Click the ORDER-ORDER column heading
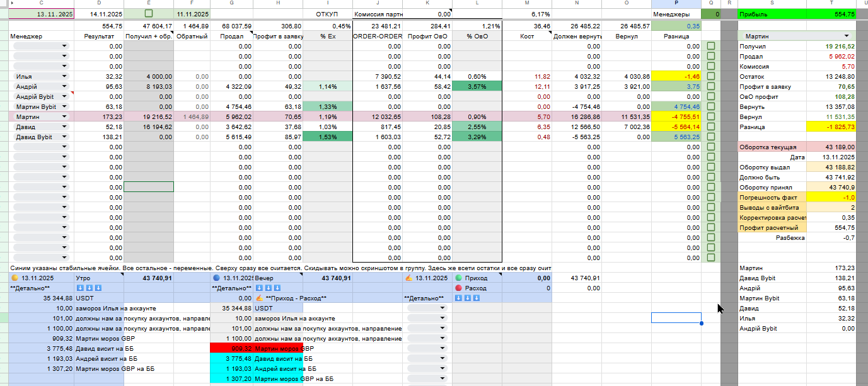 click(x=377, y=37)
